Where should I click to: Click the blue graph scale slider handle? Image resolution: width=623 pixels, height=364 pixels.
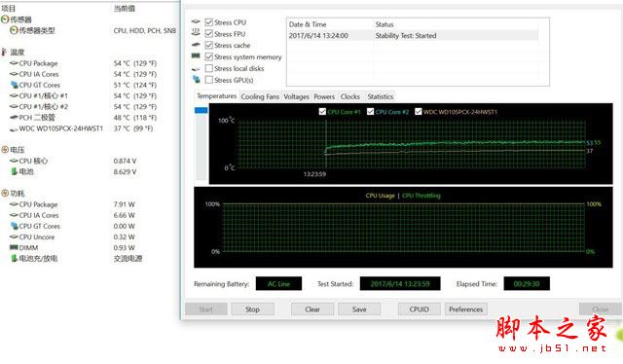click(202, 110)
